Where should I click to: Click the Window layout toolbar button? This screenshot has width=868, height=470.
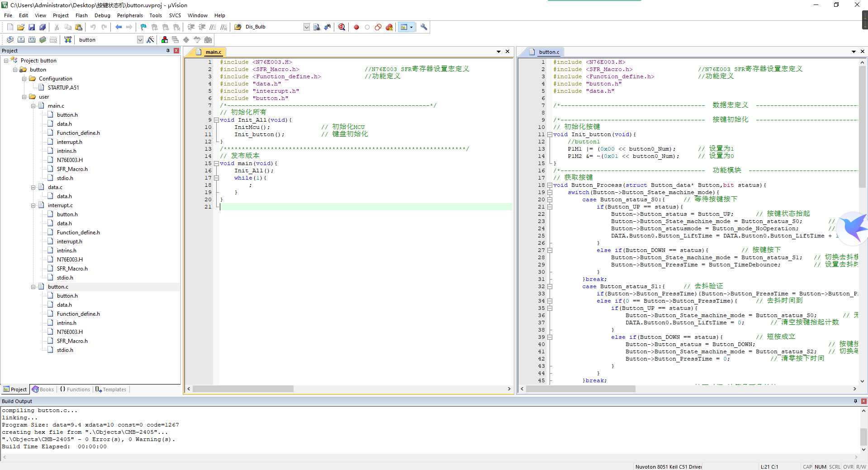pos(404,27)
